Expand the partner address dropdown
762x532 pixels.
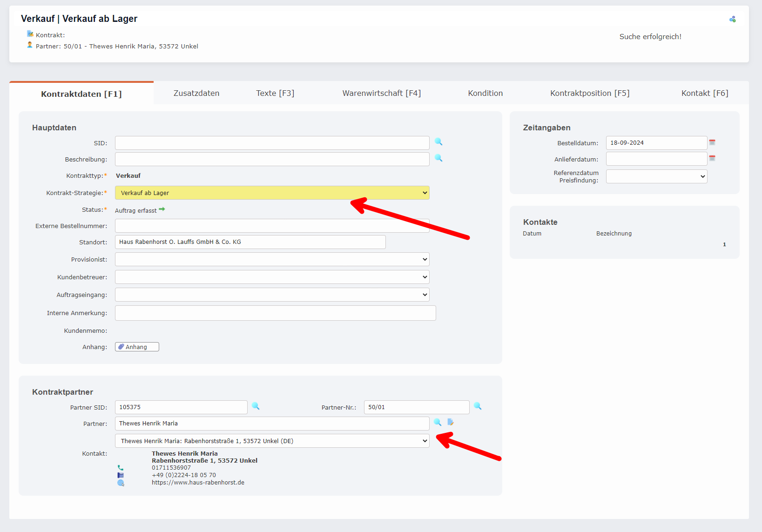(272, 441)
